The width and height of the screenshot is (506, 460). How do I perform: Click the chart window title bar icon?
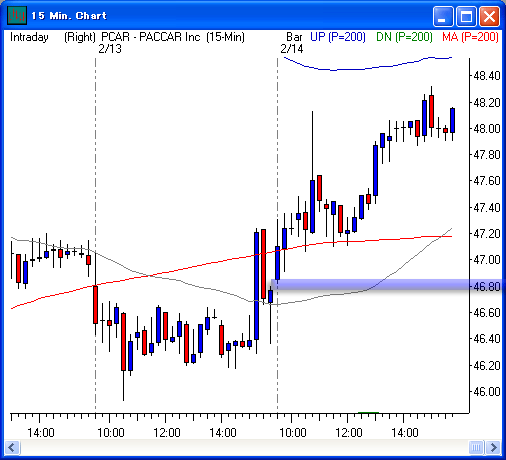pyautogui.click(x=16, y=15)
